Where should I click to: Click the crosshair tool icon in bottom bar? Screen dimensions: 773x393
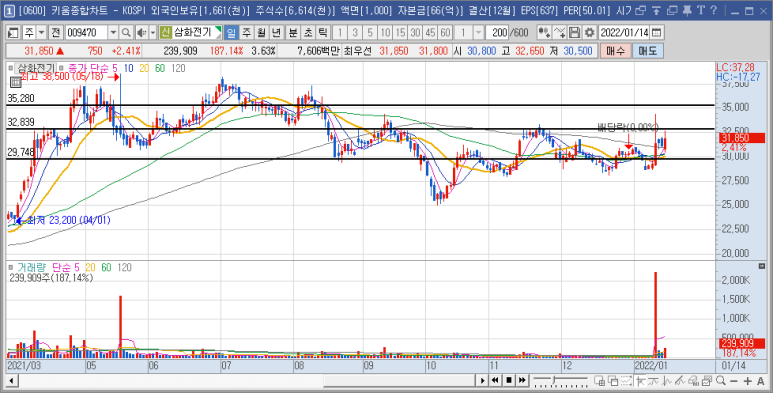(640, 381)
